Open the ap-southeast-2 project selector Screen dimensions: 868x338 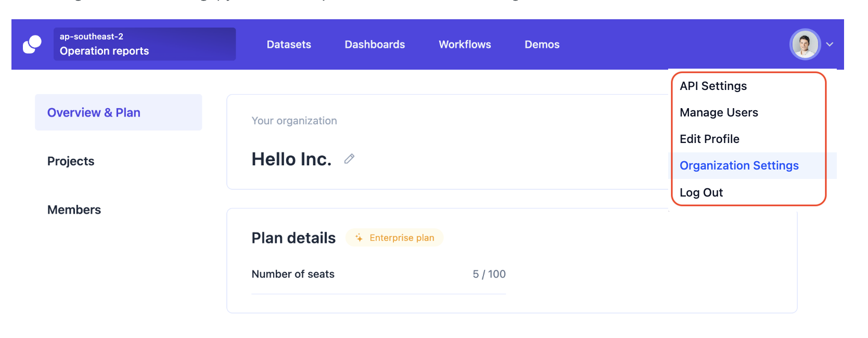tap(144, 44)
